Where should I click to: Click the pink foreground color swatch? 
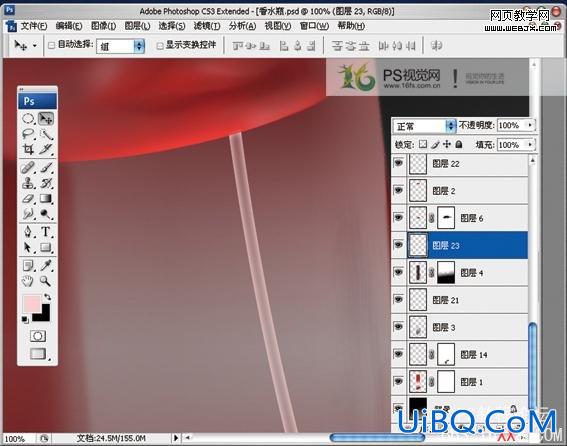click(x=32, y=303)
